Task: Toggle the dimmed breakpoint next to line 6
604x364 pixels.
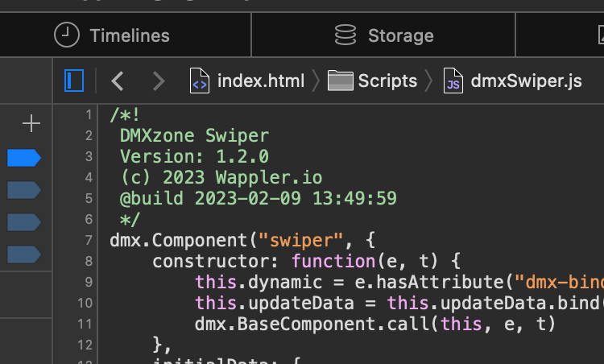Action: 24,222
